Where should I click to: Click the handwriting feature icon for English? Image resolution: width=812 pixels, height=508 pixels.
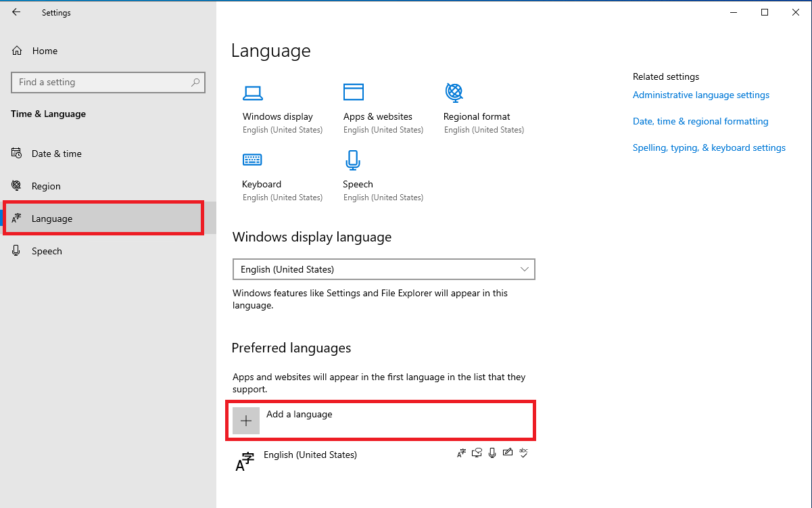tap(507, 453)
